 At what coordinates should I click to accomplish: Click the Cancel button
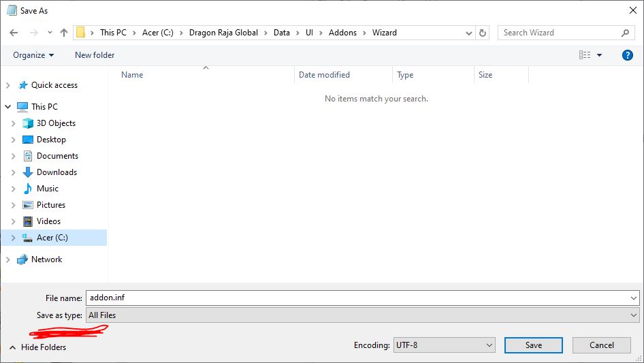click(x=601, y=345)
